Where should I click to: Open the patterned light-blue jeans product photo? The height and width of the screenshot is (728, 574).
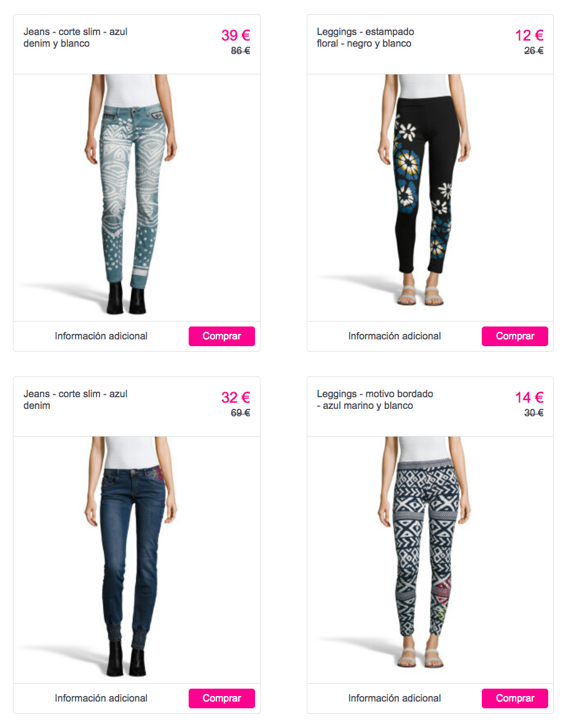point(136,197)
